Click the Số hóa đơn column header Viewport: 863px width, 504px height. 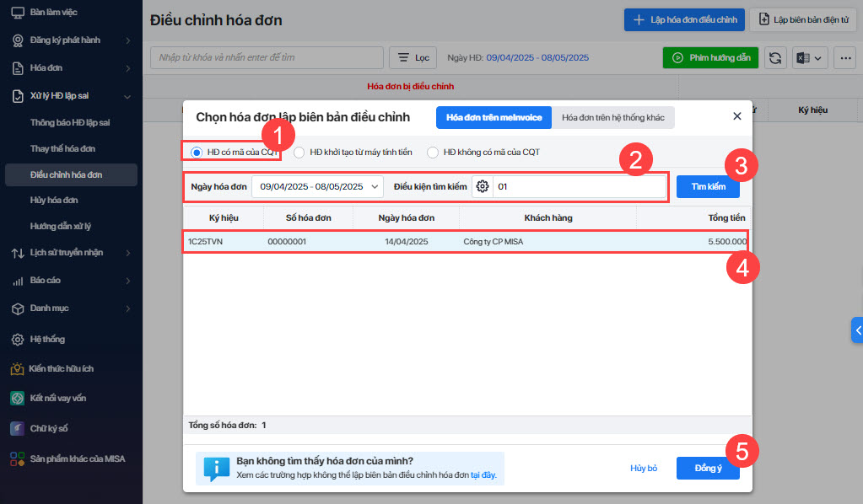click(308, 218)
